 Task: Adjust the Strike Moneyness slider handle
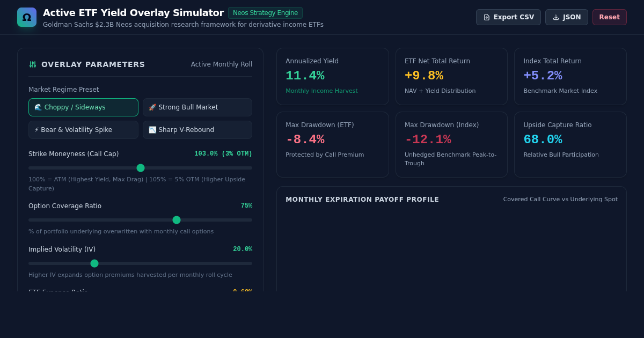tap(141, 168)
